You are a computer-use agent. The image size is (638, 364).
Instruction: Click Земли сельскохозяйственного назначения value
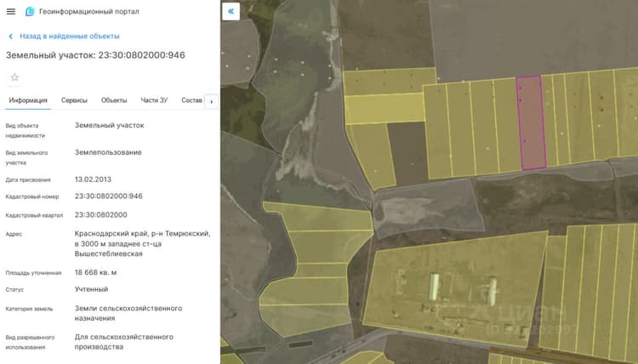pos(128,313)
